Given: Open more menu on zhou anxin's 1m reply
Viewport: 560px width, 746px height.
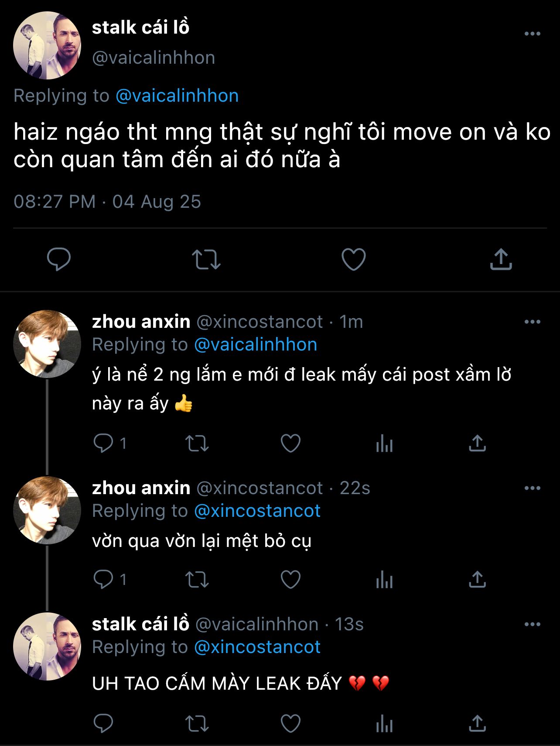Looking at the screenshot, I should click(x=533, y=322).
